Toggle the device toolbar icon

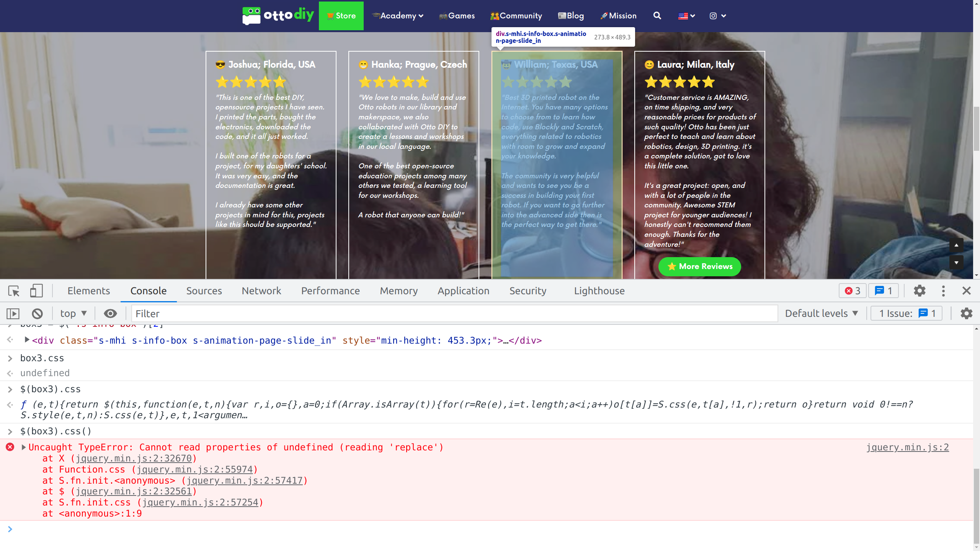pyautogui.click(x=36, y=291)
